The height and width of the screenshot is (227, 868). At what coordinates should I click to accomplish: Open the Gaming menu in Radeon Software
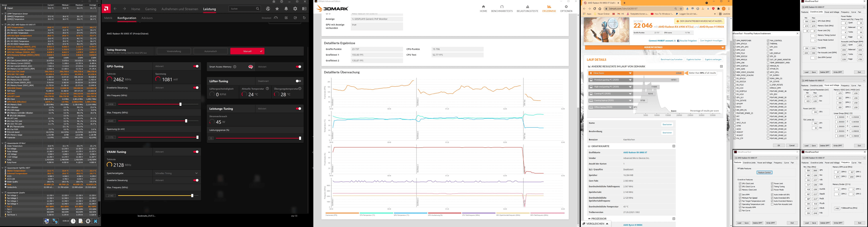[151, 9]
